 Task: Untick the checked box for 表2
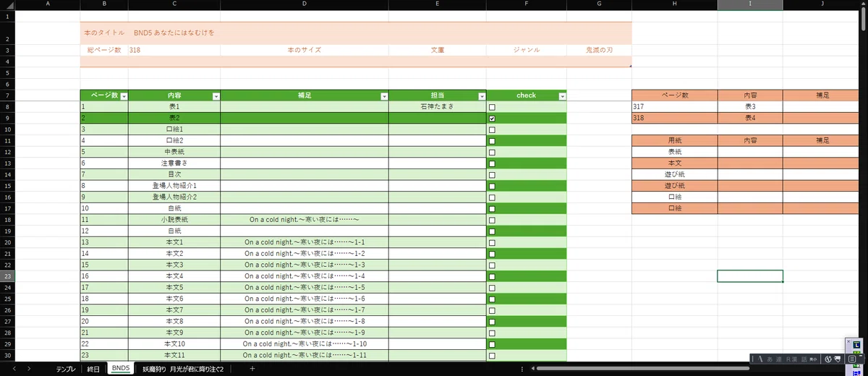(x=493, y=118)
